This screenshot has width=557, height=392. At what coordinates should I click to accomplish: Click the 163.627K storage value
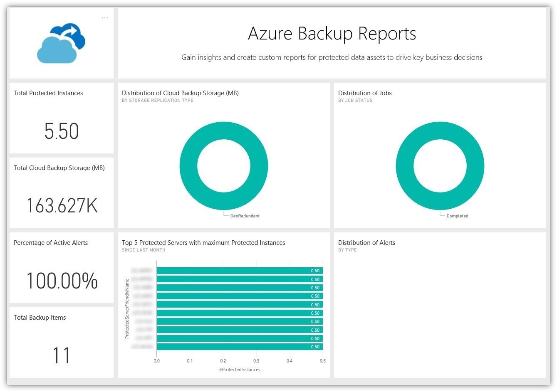pos(62,206)
